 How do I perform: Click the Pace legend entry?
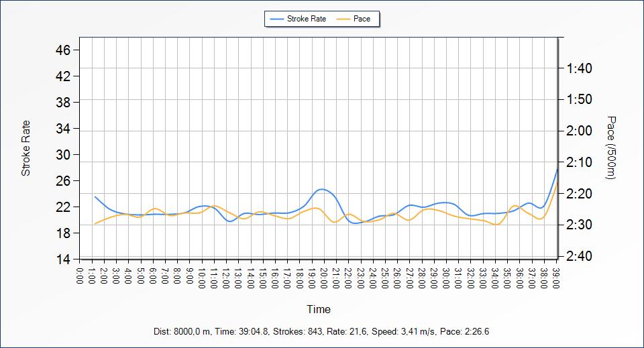tap(354, 19)
